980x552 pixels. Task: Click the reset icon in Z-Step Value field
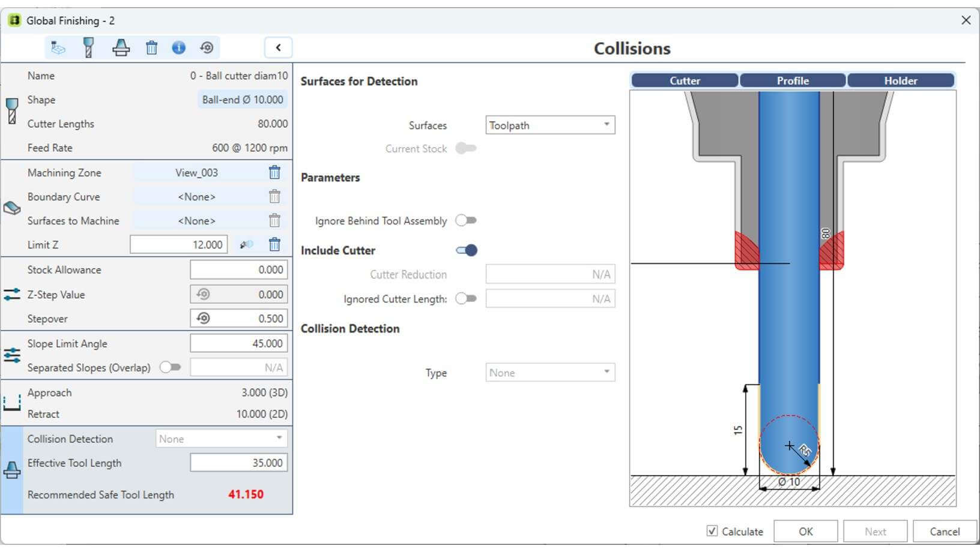(x=203, y=295)
